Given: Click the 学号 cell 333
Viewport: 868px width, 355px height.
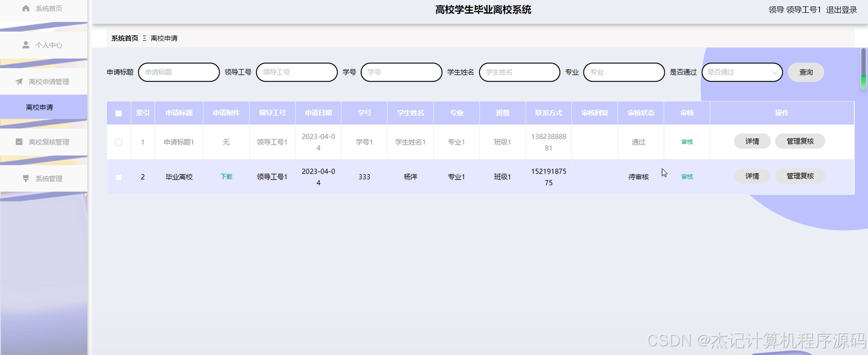Looking at the screenshot, I should tap(364, 177).
